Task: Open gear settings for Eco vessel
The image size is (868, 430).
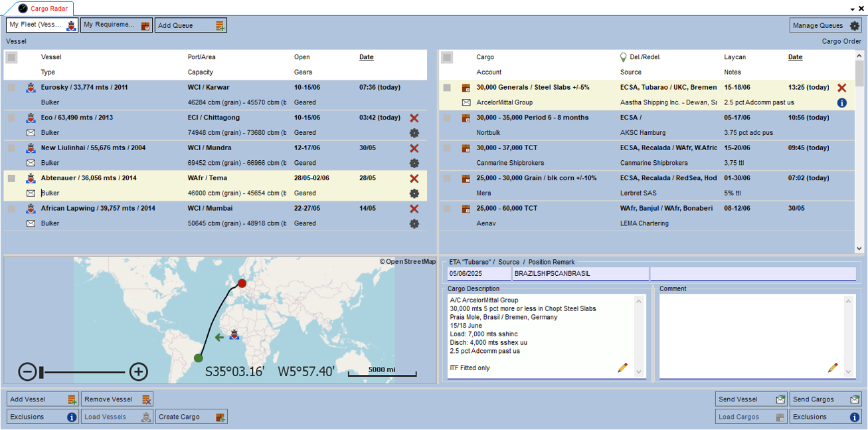Action: tap(414, 133)
